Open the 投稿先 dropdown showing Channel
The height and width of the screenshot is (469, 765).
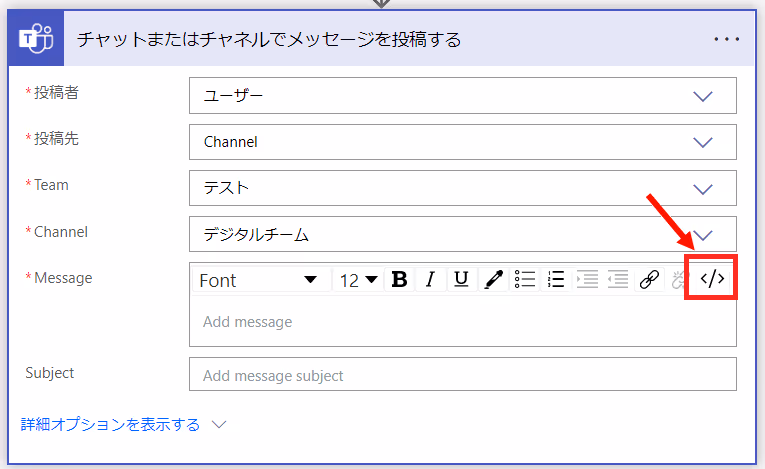463,142
